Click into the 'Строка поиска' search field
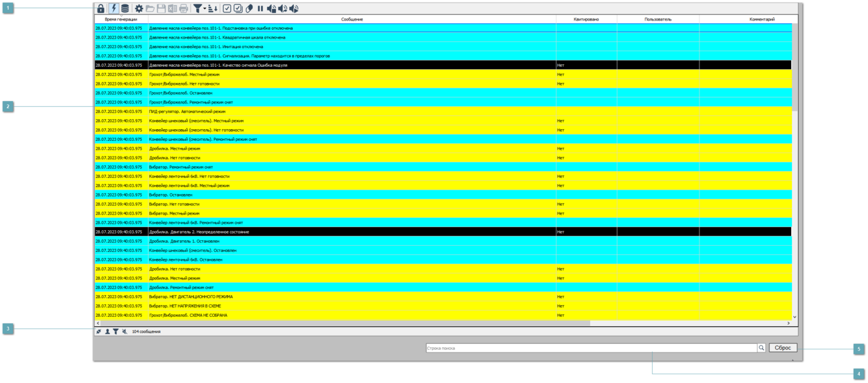 pyautogui.click(x=590, y=348)
